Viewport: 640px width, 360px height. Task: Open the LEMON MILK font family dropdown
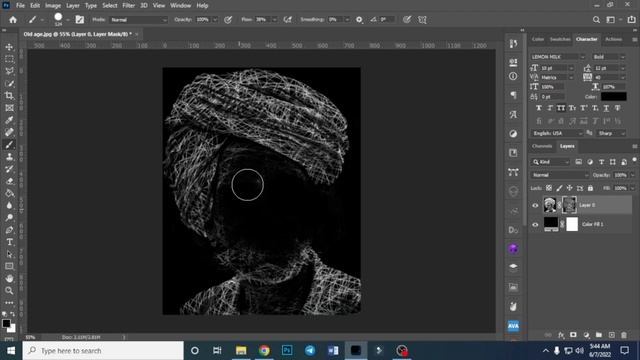558,57
